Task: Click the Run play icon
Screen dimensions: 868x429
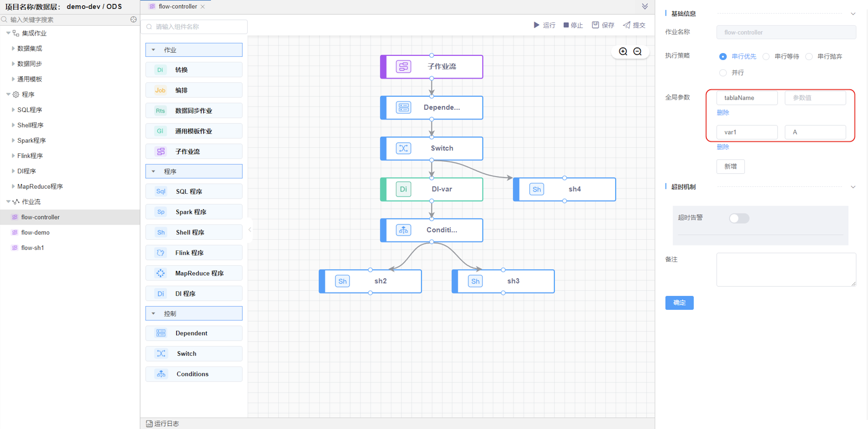Action: point(536,25)
